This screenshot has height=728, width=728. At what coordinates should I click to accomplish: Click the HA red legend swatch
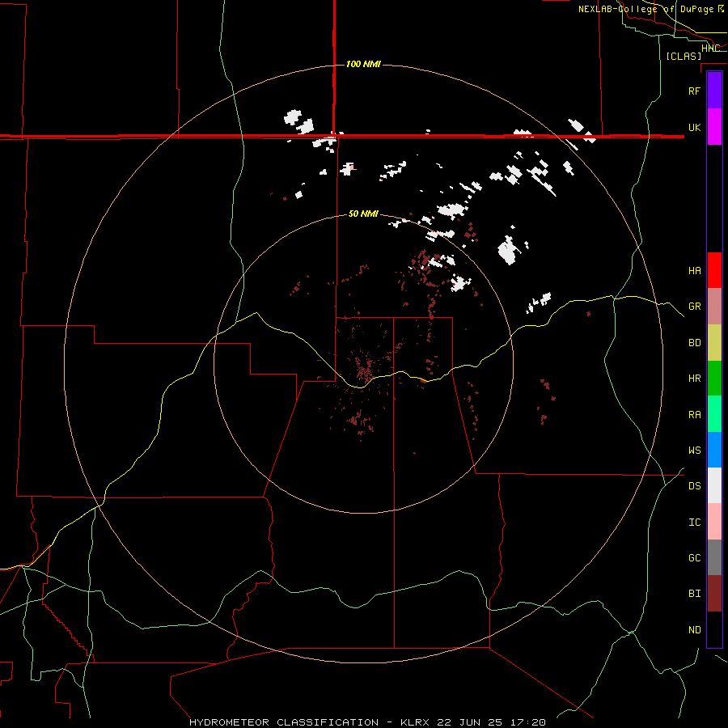click(x=714, y=270)
